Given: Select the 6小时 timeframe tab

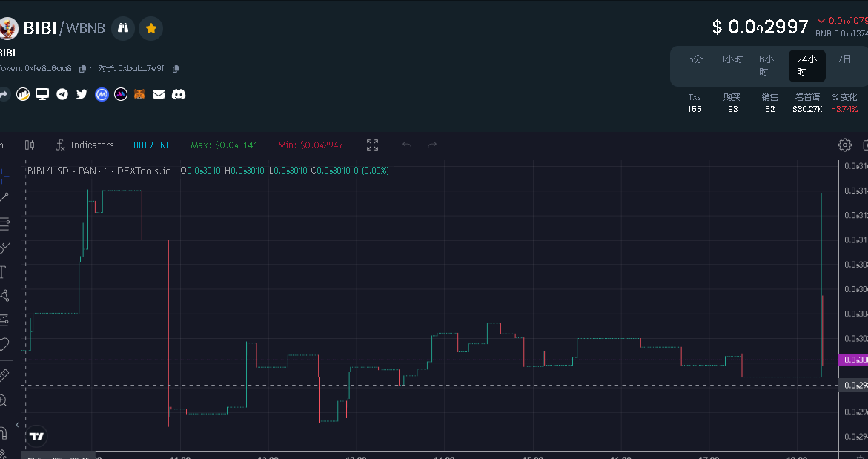Looking at the screenshot, I should pyautogui.click(x=766, y=65).
